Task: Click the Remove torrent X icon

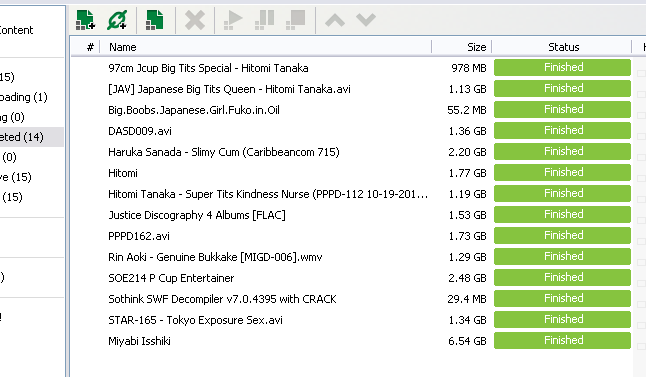Action: pos(195,20)
